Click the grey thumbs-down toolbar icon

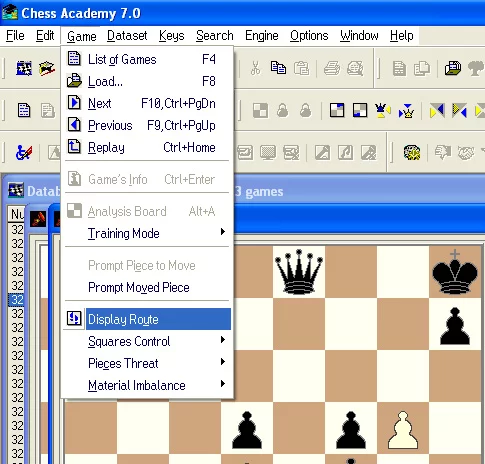click(443, 152)
